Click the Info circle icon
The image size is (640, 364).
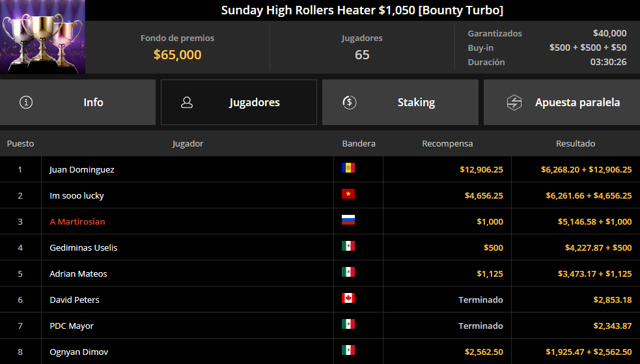(x=26, y=102)
